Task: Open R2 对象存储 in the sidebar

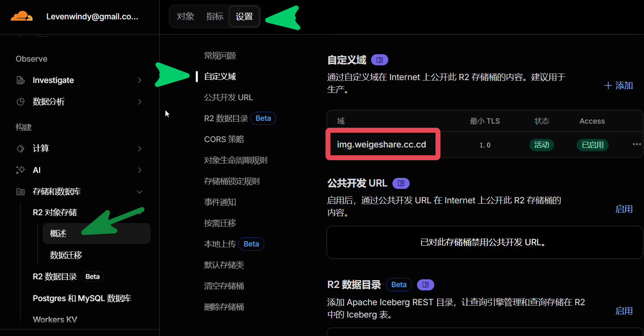Action: [55, 212]
